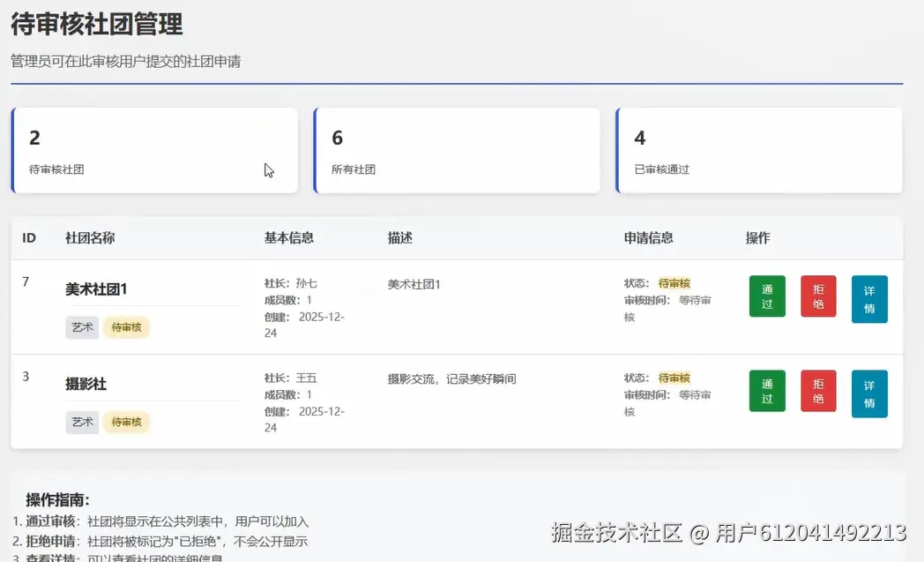Click the 操作 column header
The width and height of the screenshot is (924, 562).
pos(759,237)
